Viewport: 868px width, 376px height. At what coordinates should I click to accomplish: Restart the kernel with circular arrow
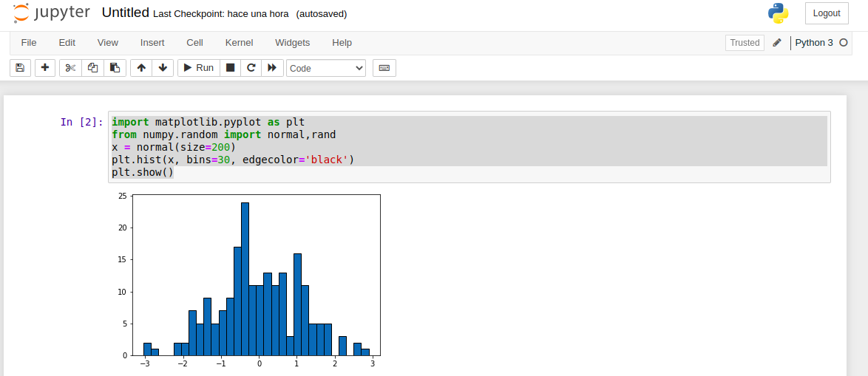251,68
